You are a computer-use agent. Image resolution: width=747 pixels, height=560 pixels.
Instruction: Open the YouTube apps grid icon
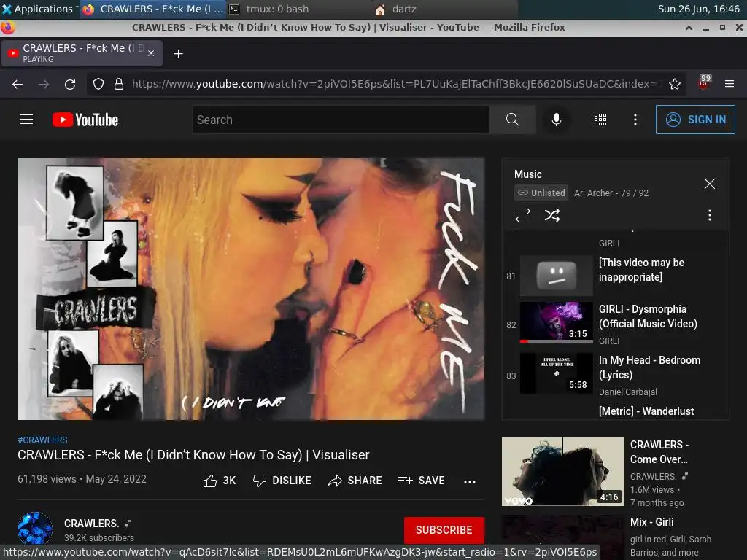pos(600,120)
